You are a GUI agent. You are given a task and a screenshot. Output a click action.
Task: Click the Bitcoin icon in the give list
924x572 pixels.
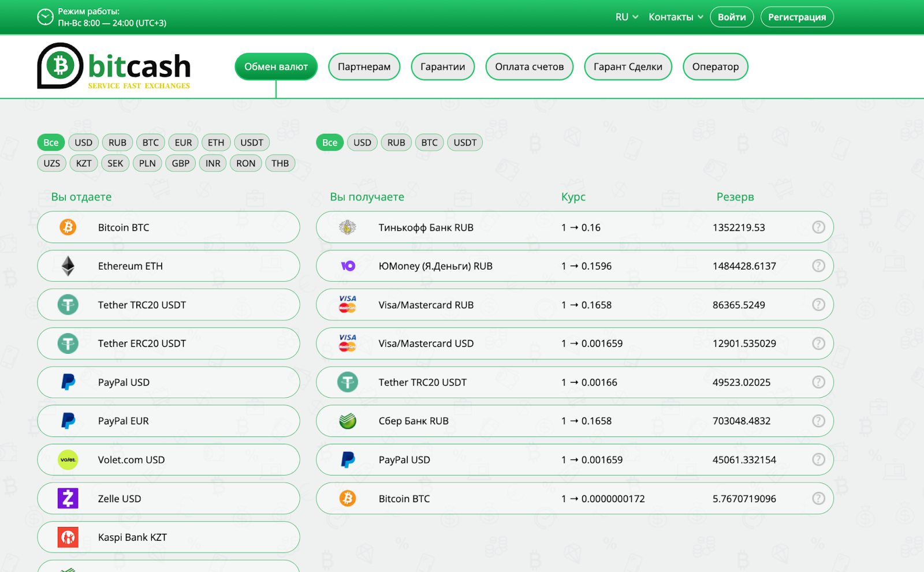tap(68, 227)
